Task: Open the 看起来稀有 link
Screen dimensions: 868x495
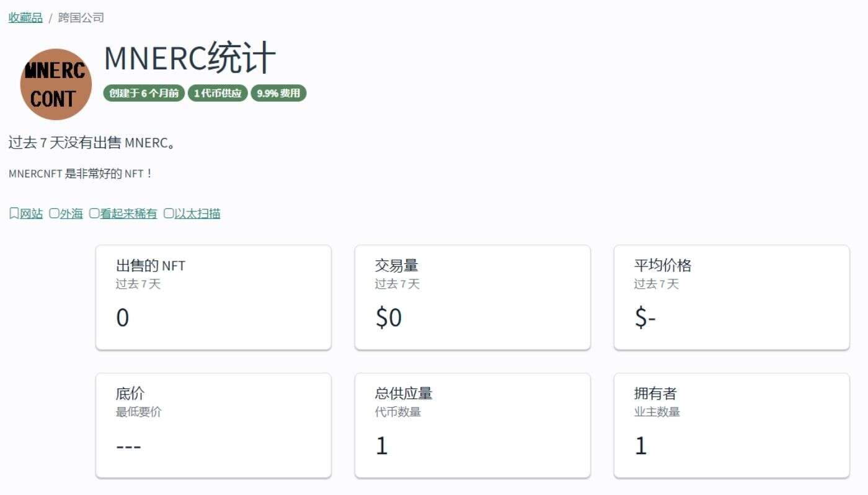Action: click(x=128, y=213)
